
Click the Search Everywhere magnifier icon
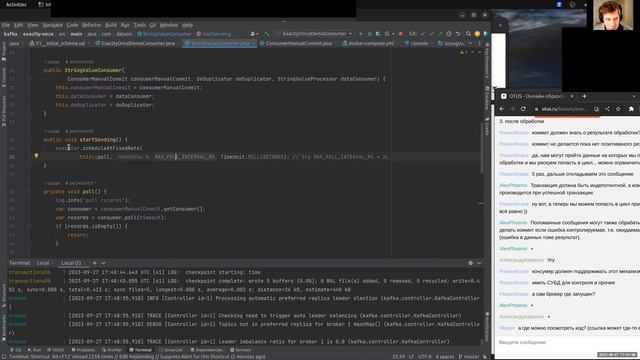pyautogui.click(x=468, y=34)
